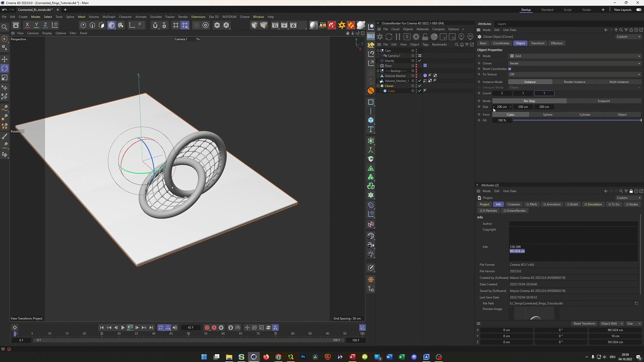Expand the Backup group in Object Manager
644x362 pixels.
(x=378, y=71)
